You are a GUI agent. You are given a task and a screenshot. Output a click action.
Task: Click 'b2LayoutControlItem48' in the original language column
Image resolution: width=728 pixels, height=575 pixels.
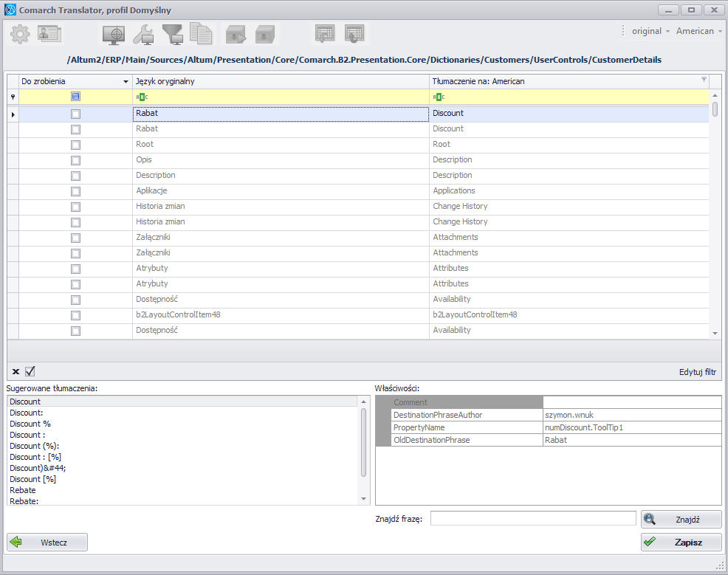(x=281, y=315)
